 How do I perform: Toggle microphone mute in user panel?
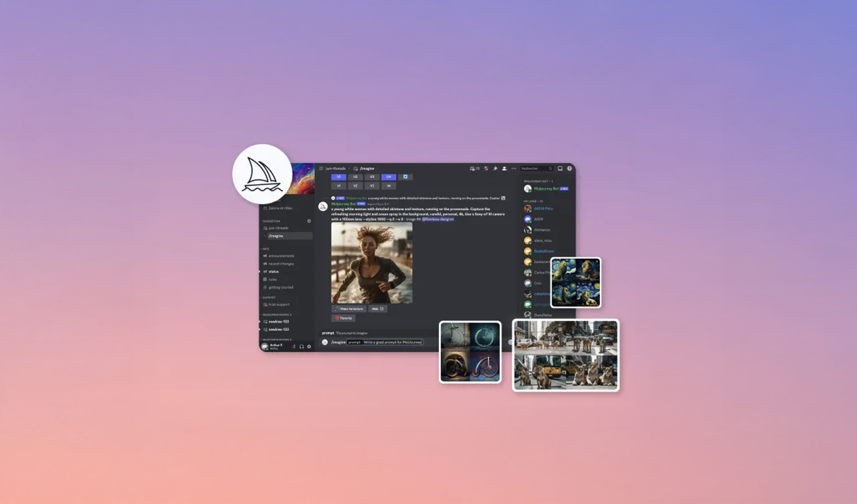(294, 347)
